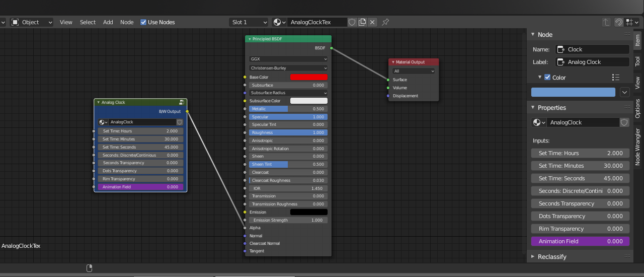Click the node Name field containing Clock
Viewport: 644px width, 277px height.
[x=592, y=49]
